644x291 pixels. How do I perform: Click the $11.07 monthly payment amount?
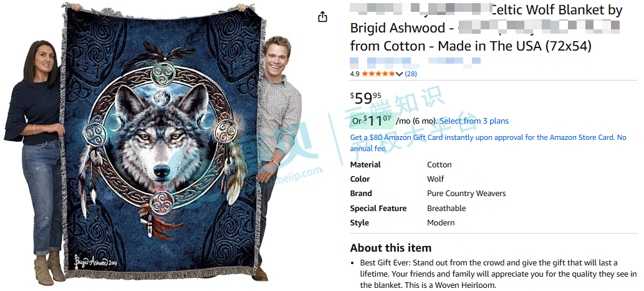coord(377,121)
